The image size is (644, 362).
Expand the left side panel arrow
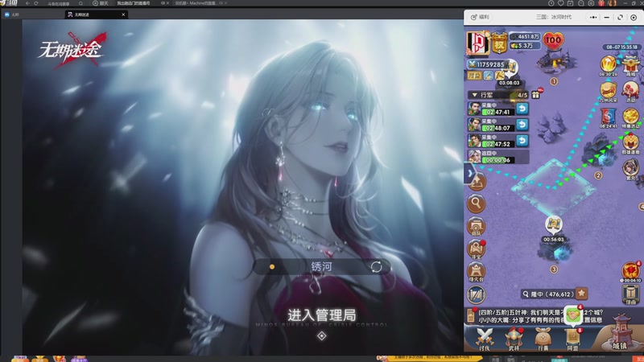click(x=469, y=174)
